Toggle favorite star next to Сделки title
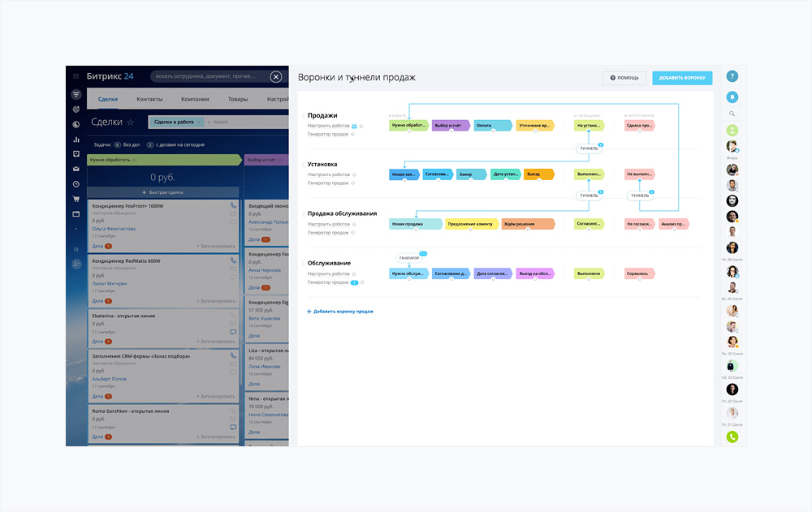812x512 pixels. [130, 123]
